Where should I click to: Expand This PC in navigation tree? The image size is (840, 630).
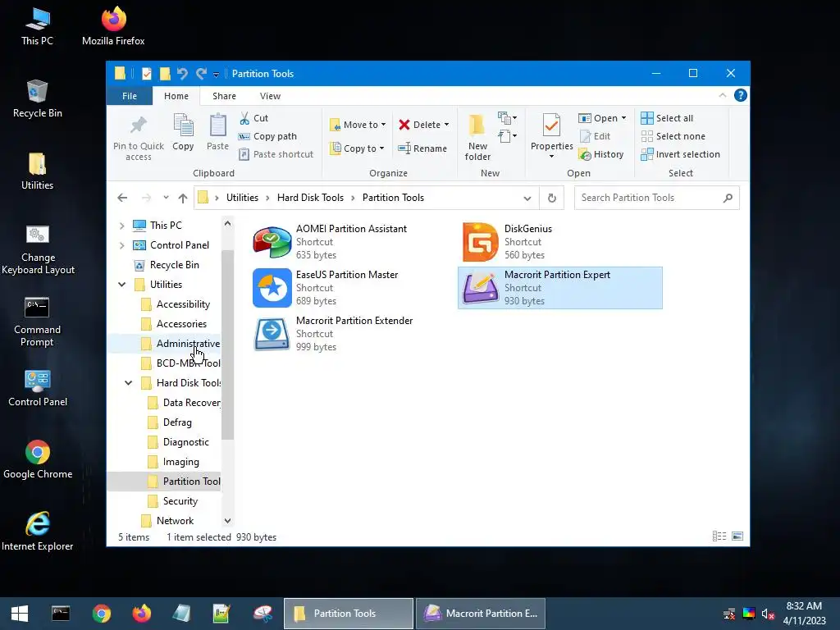coord(121,226)
